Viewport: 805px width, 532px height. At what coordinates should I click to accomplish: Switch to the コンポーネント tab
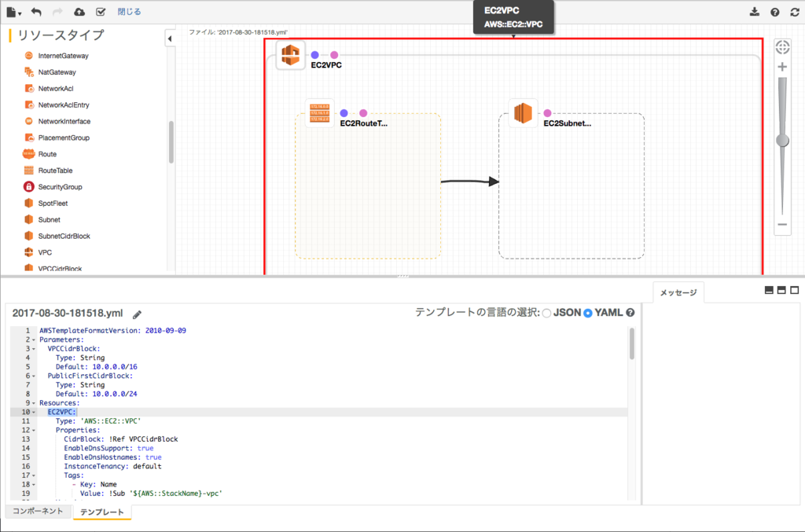click(38, 511)
